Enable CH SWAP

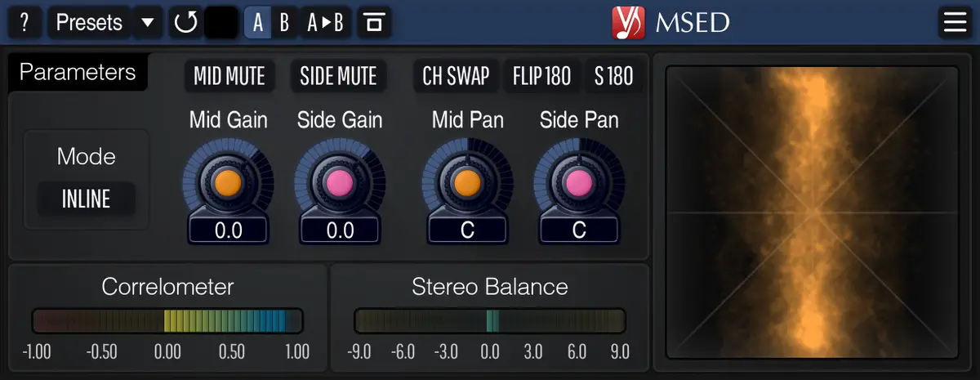(456, 76)
